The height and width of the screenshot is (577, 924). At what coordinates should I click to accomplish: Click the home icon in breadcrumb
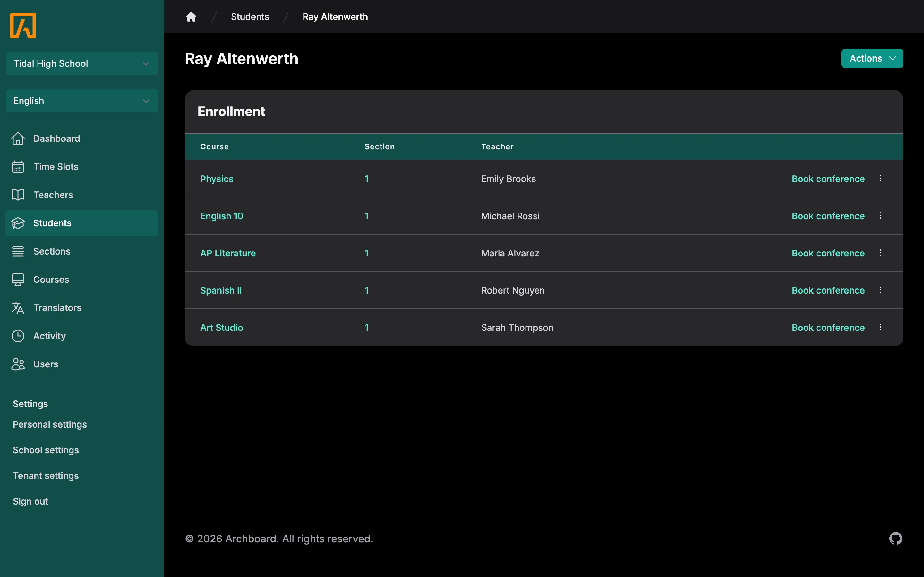pyautogui.click(x=191, y=17)
